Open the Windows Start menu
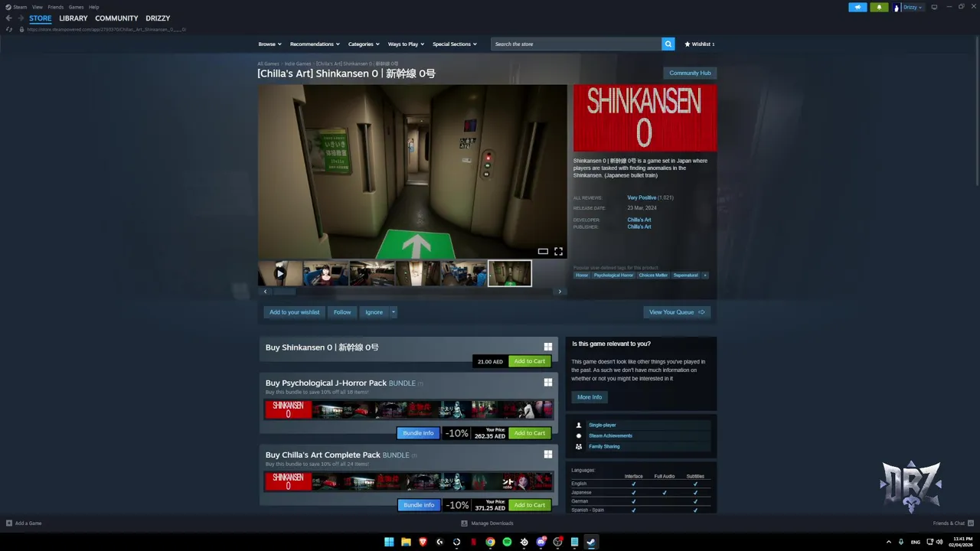The image size is (980, 551). pyautogui.click(x=389, y=542)
